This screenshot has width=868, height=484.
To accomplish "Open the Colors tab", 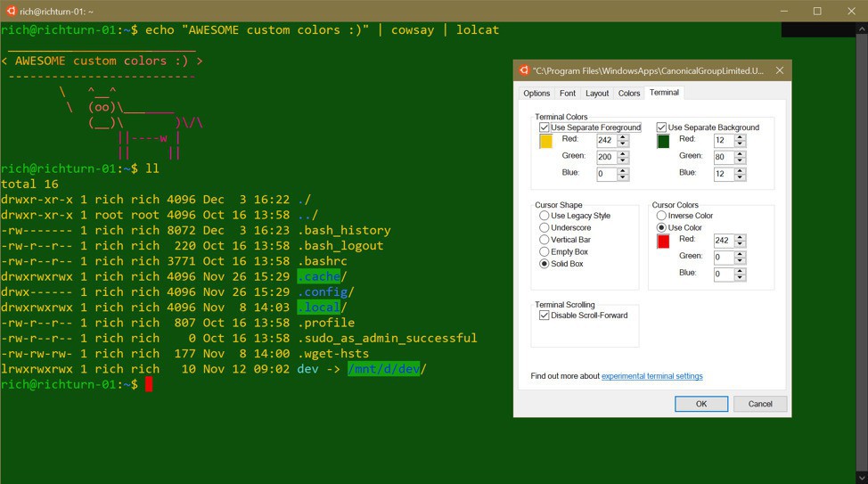I will click(628, 94).
